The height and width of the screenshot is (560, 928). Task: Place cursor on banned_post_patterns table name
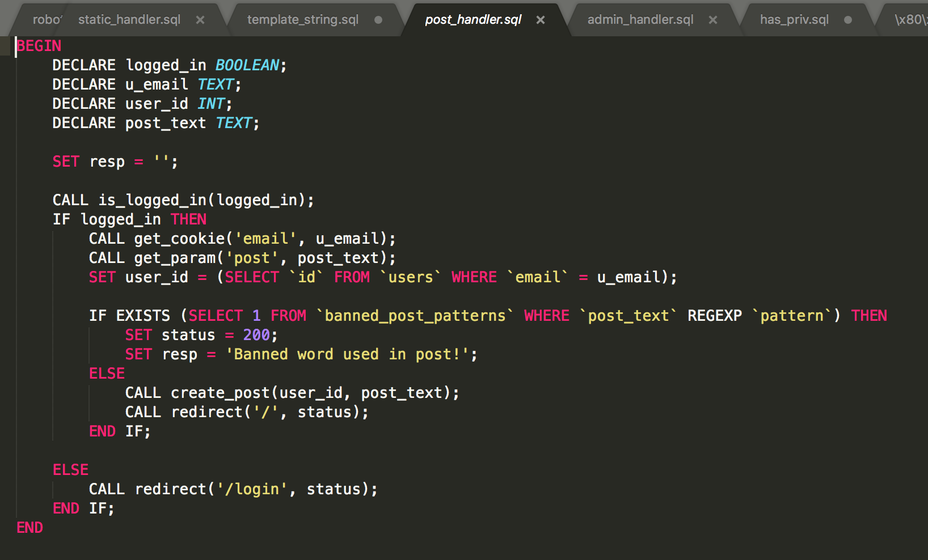point(415,316)
